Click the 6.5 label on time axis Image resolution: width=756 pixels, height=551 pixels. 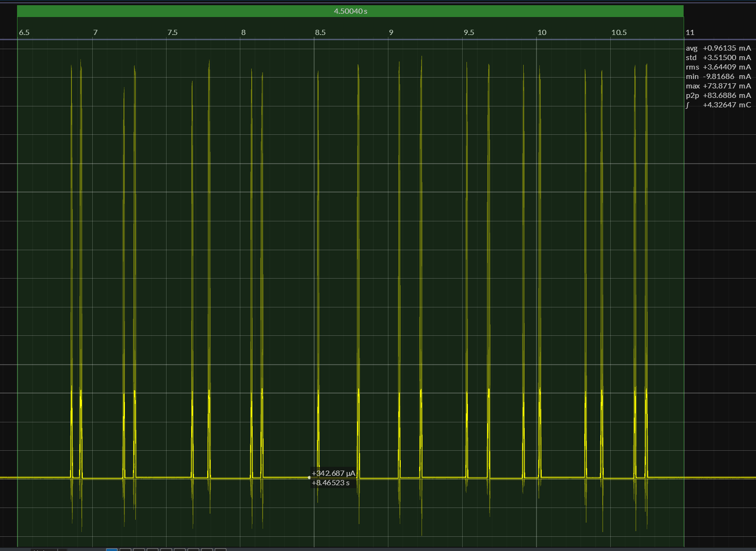click(24, 33)
